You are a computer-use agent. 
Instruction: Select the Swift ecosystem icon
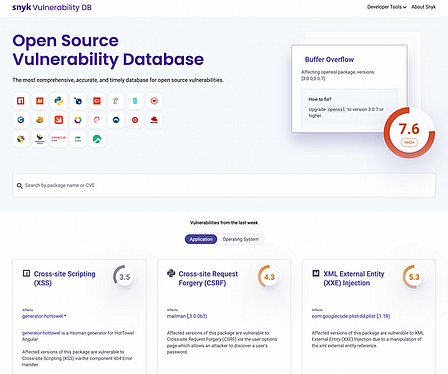tap(59, 120)
